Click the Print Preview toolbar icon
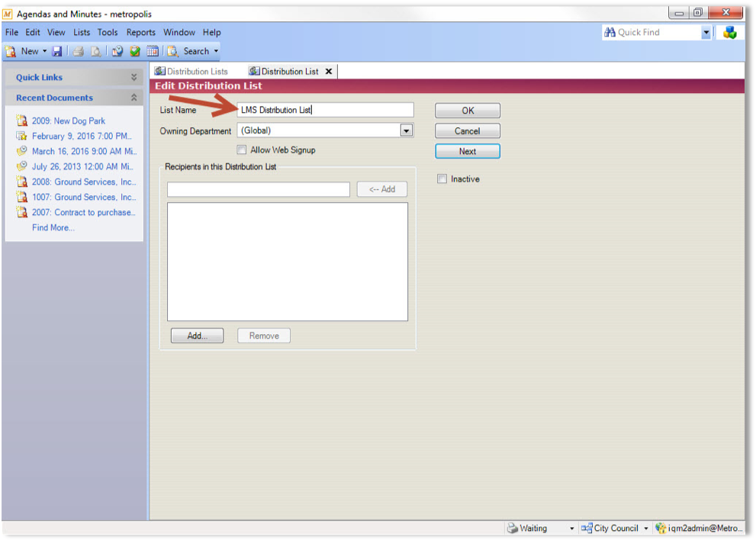 click(96, 51)
